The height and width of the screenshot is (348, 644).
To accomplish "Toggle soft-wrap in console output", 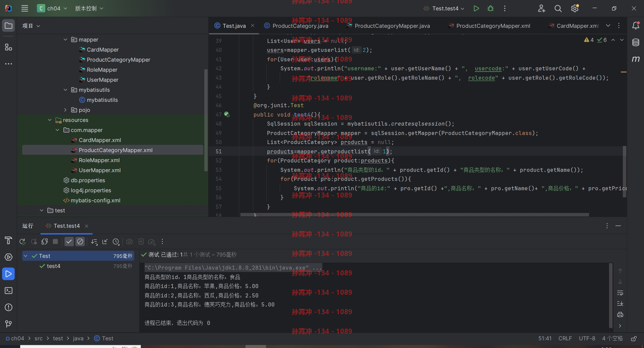I will point(620,293).
